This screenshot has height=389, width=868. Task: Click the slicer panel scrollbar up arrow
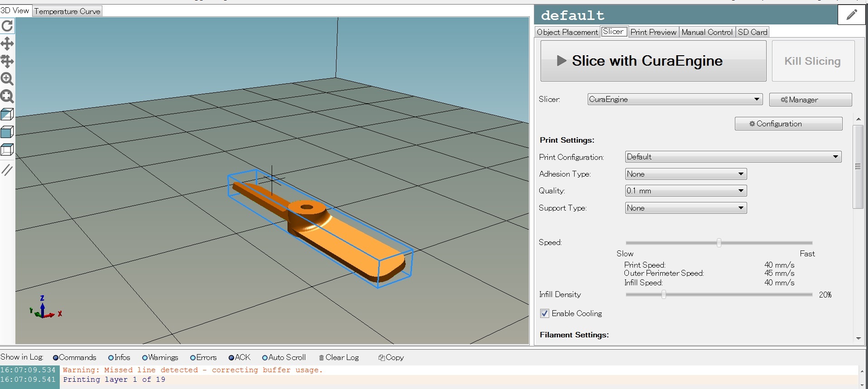(858, 119)
